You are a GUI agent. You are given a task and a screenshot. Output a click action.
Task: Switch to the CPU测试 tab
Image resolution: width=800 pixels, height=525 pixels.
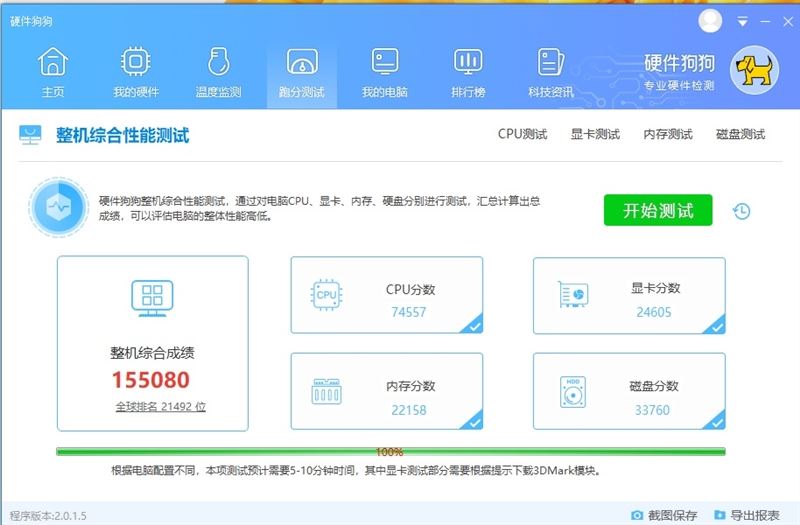click(x=522, y=134)
